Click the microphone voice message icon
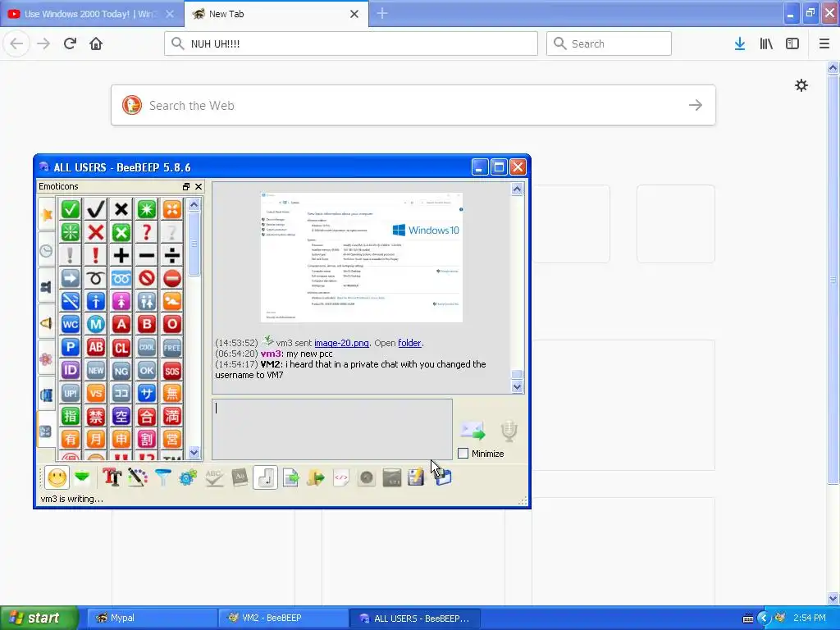Image resolution: width=840 pixels, height=630 pixels. [509, 431]
